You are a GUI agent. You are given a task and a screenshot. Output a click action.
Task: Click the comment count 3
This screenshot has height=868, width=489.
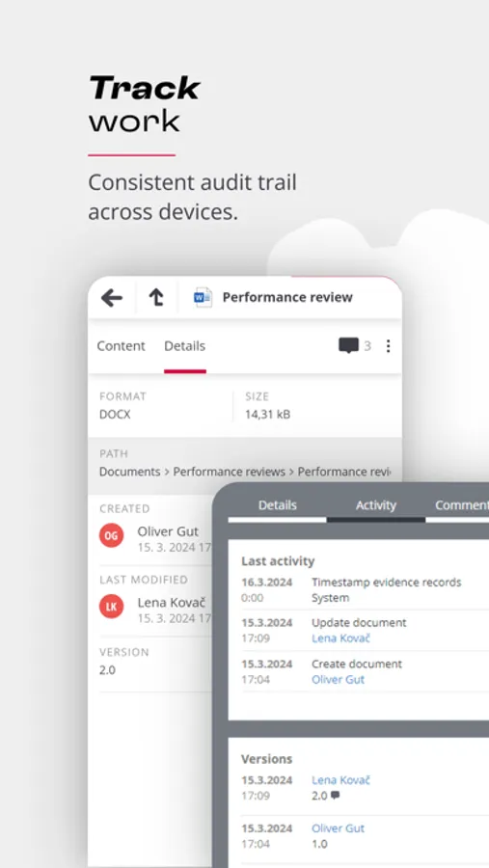point(367,346)
